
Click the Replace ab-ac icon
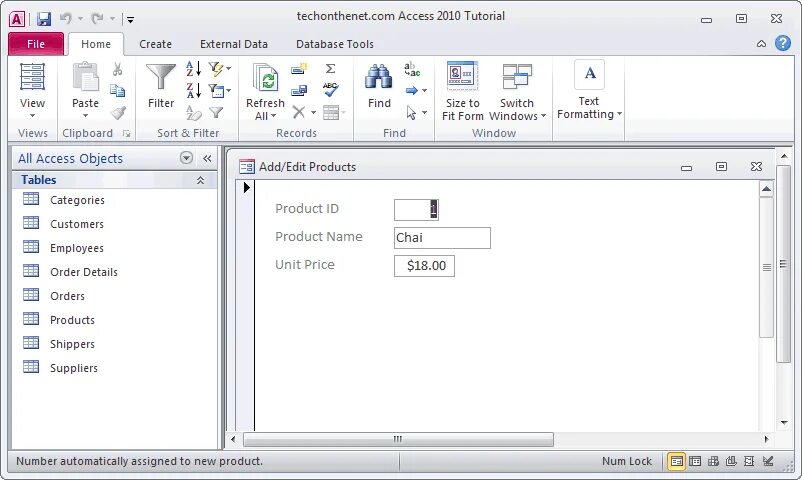[412, 69]
